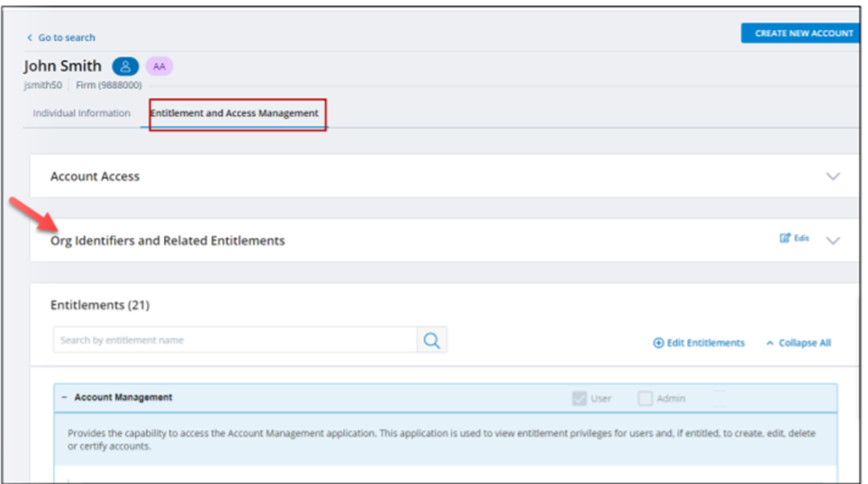The width and height of the screenshot is (868, 484).
Task: Expand Org Identifiers and Related Entitlements chevron
Action: click(833, 240)
